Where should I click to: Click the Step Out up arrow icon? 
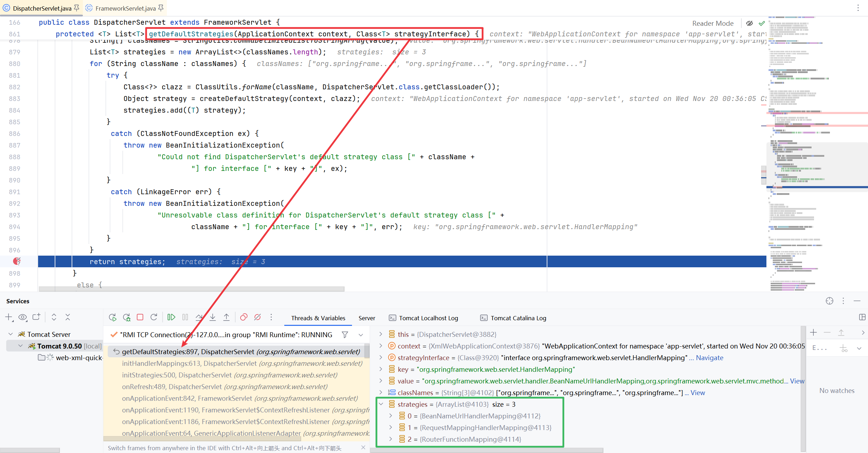226,317
